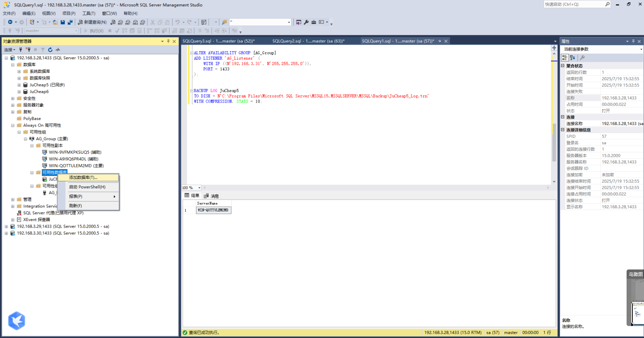The width and height of the screenshot is (644, 338).
Task: Expand the Security (安全性) folder
Action: (x=13, y=99)
